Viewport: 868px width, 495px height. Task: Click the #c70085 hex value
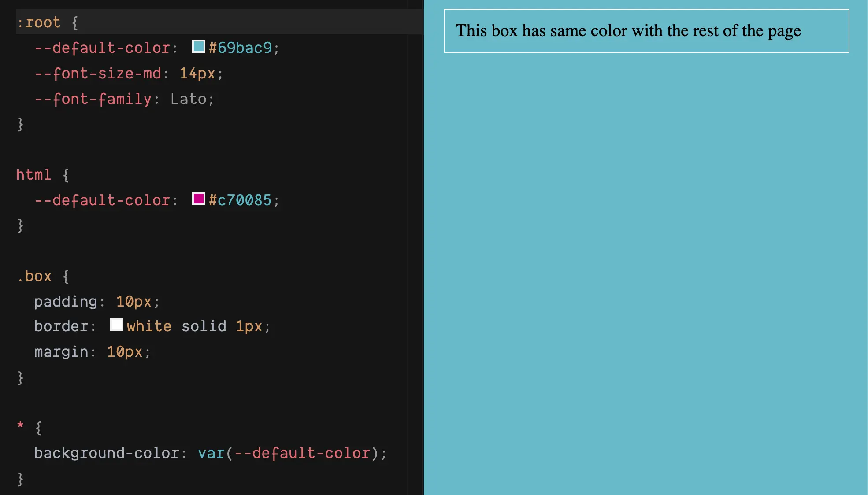240,200
